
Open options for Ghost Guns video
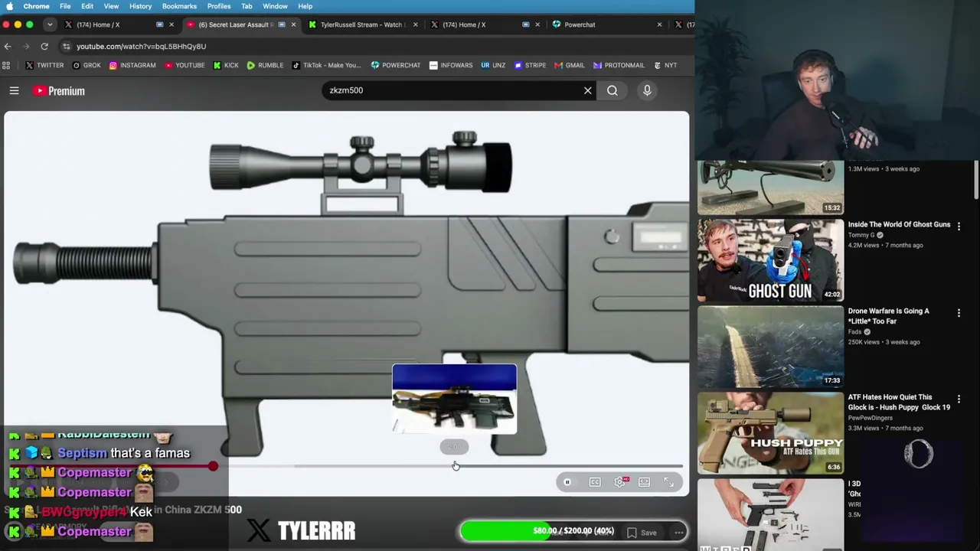coord(959,227)
